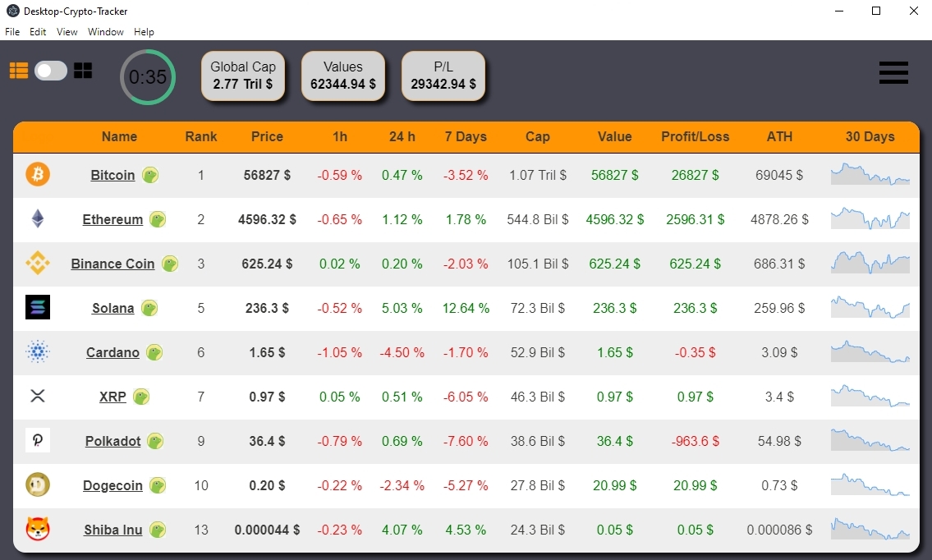Toggle the list/grid view switch
This screenshot has height=560, width=932.
point(51,71)
